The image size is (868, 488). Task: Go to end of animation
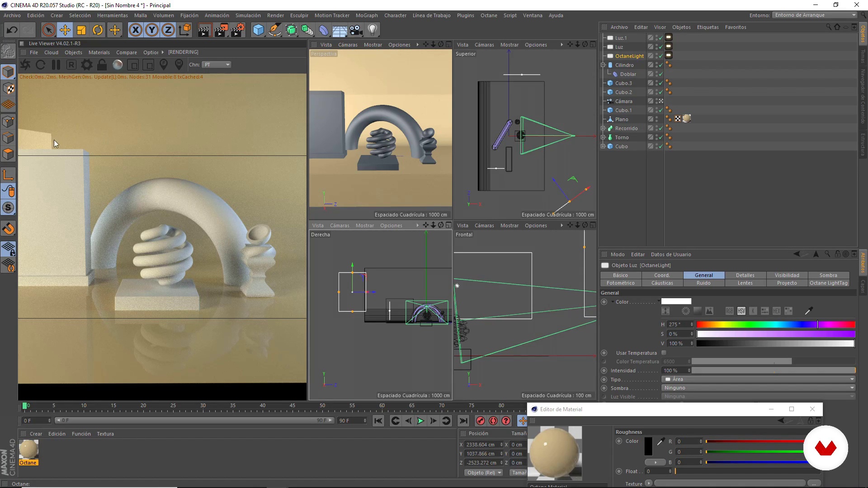click(x=463, y=421)
